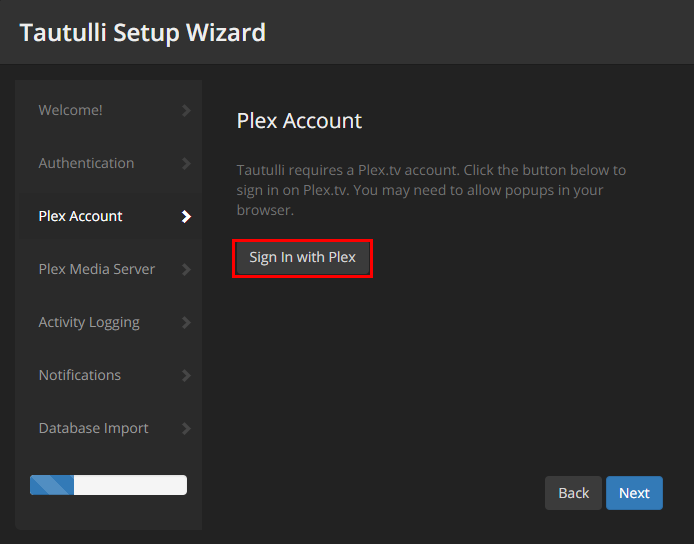The image size is (694, 544).
Task: Click the white chevron beside Plex Account
Action: pyautogui.click(x=186, y=216)
